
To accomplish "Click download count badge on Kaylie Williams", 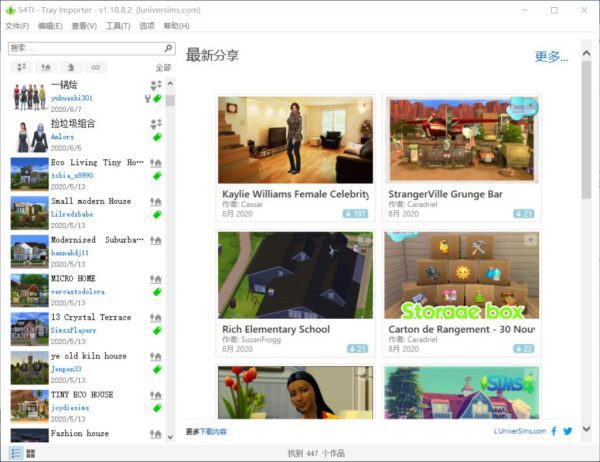I will point(355,214).
